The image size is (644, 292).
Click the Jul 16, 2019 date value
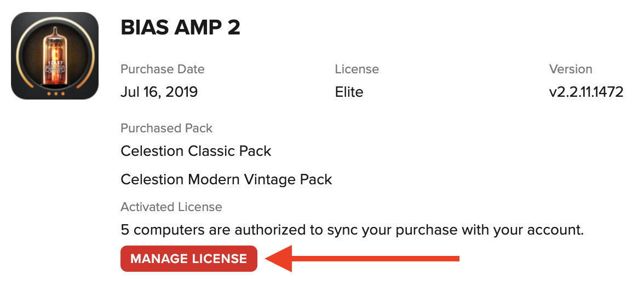[x=159, y=92]
